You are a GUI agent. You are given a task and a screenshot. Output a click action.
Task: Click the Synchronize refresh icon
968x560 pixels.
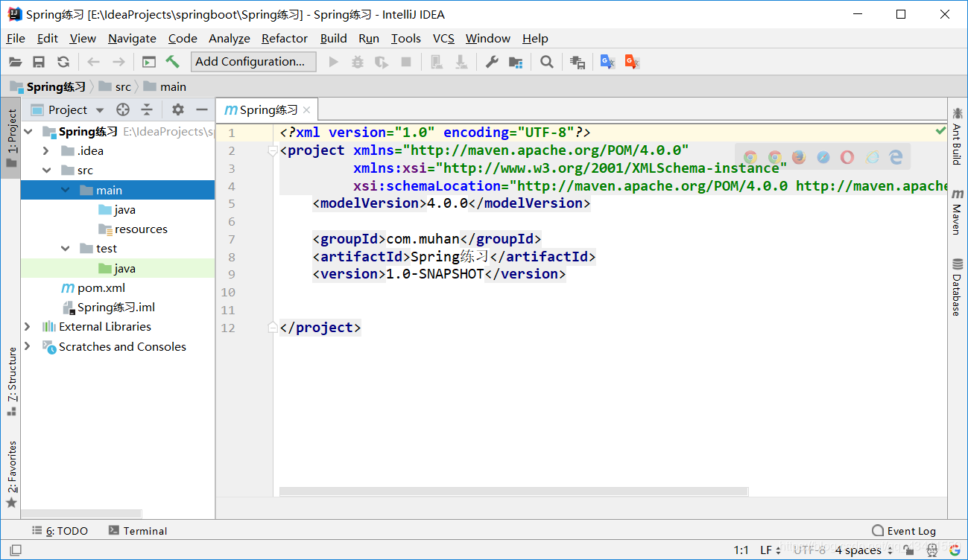tap(63, 62)
